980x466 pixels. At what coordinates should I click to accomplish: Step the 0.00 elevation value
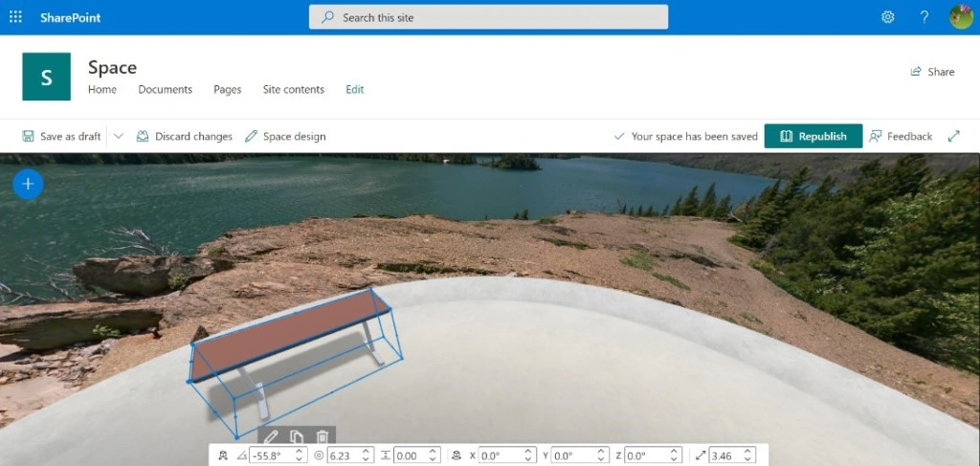434,455
